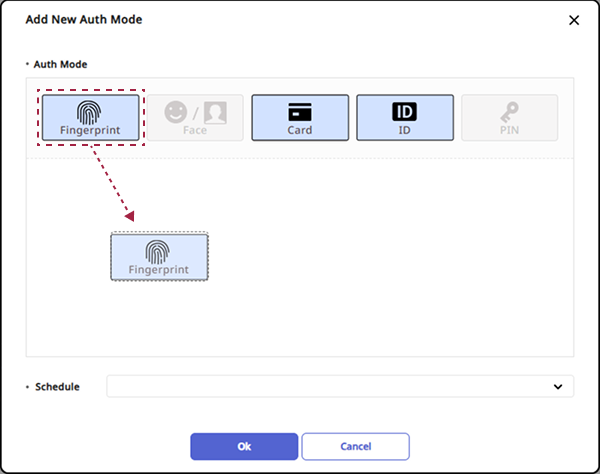600x474 pixels.
Task: Click the Schedule field label
Action: [57, 387]
